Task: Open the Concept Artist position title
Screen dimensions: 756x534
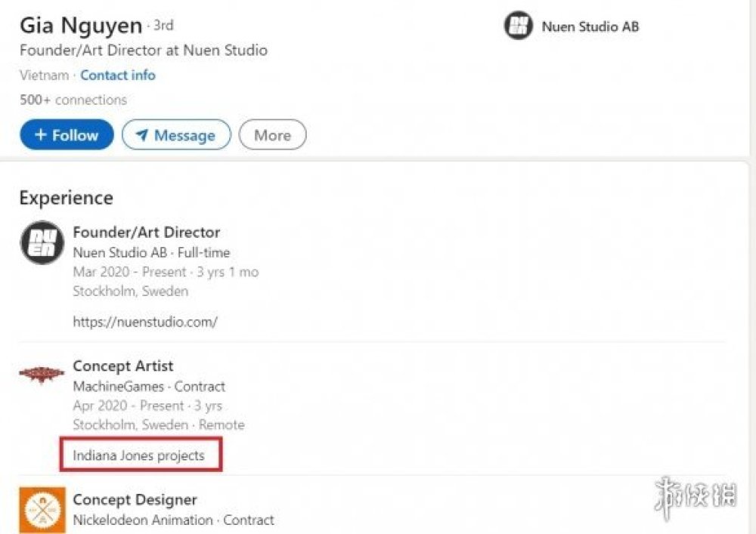Action: coord(123,366)
